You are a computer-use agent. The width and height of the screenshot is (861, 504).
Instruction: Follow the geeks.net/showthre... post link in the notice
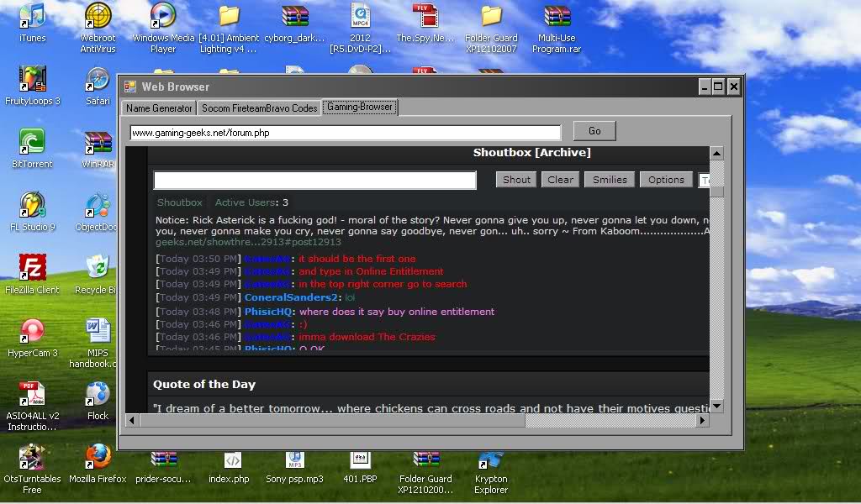pyautogui.click(x=248, y=242)
